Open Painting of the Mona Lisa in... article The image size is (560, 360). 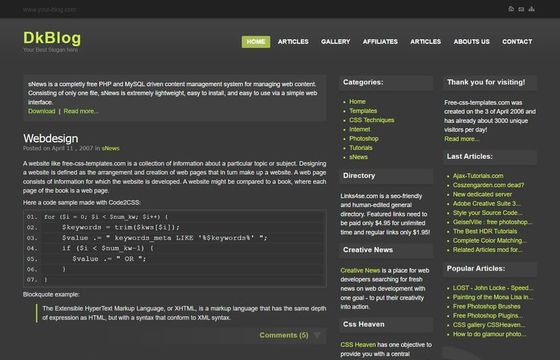pos(492,297)
